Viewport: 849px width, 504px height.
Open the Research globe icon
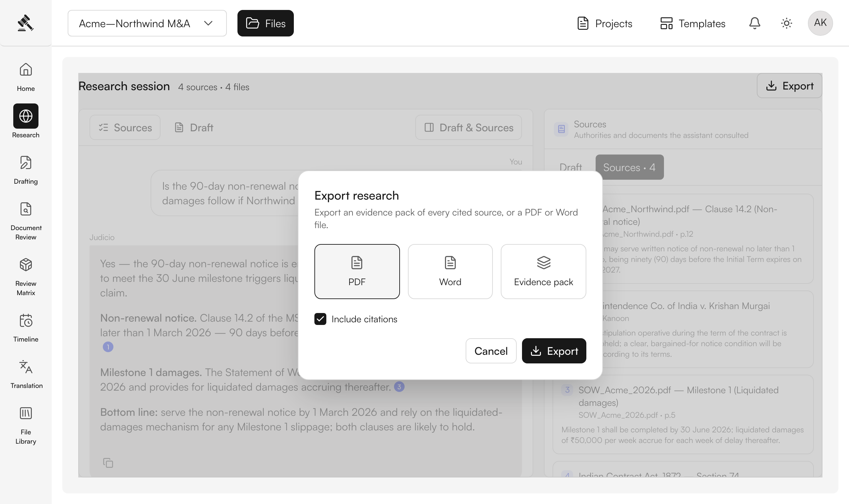pos(26,116)
